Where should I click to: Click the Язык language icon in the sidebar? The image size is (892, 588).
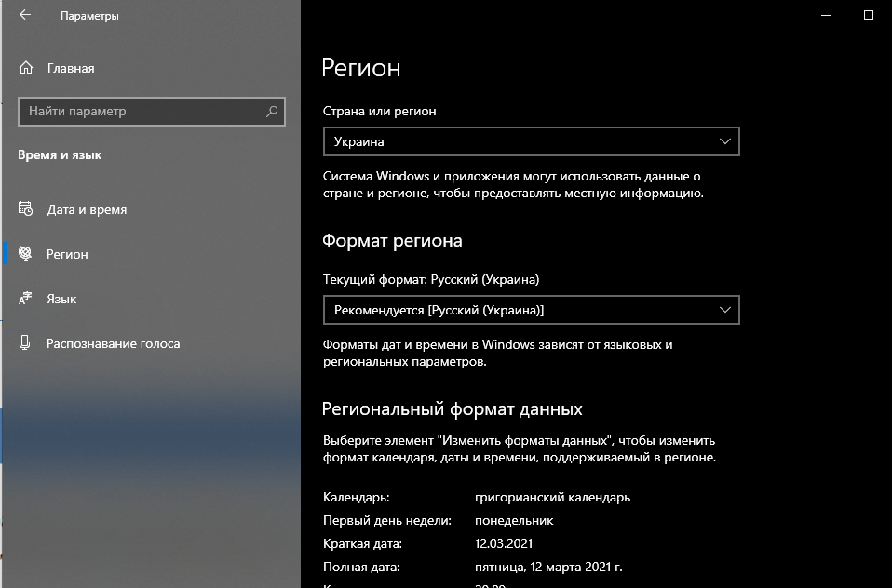pyautogui.click(x=26, y=299)
